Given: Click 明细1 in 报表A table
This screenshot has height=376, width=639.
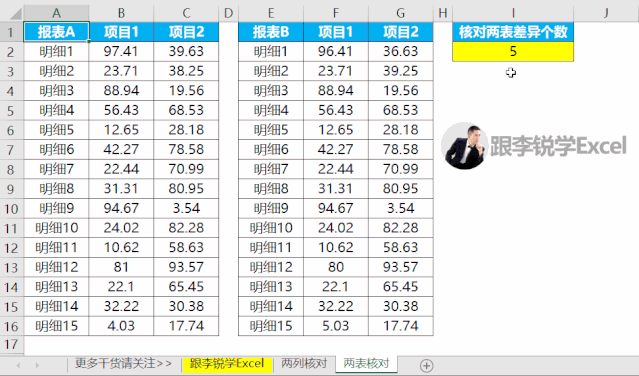Looking at the screenshot, I should (56, 51).
